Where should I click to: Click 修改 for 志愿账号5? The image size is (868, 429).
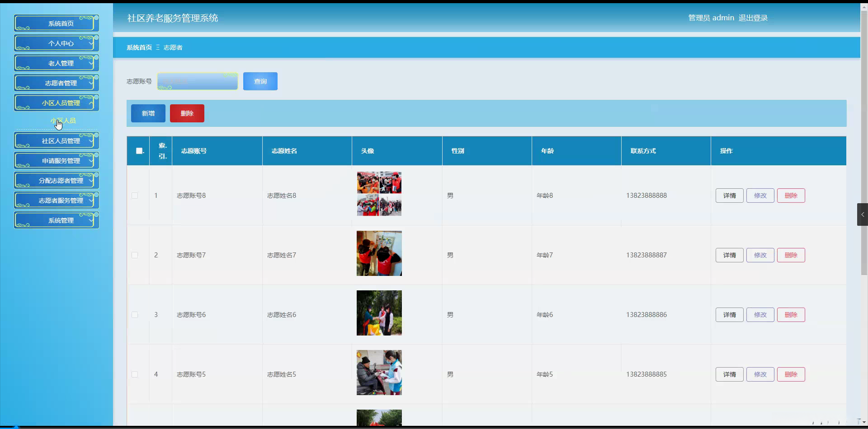[x=760, y=374]
